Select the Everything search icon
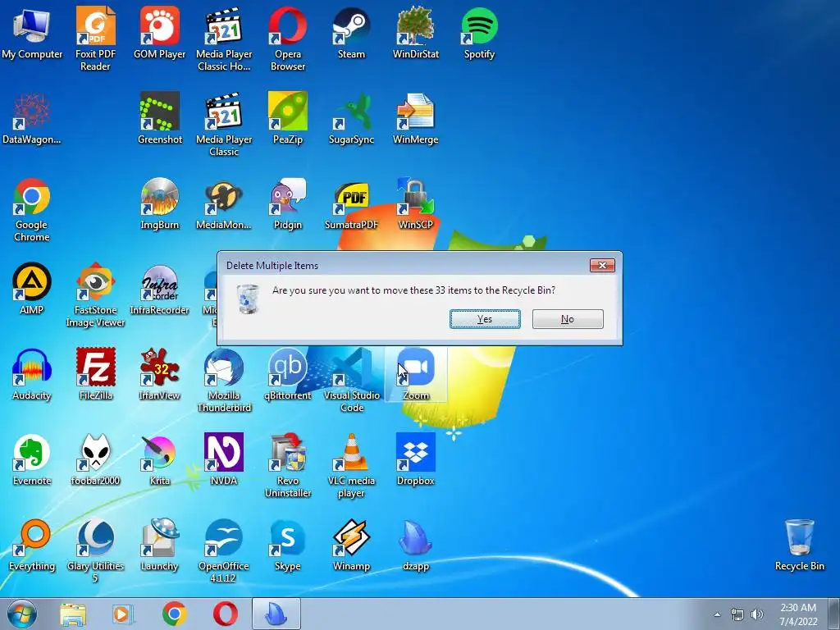 32,546
